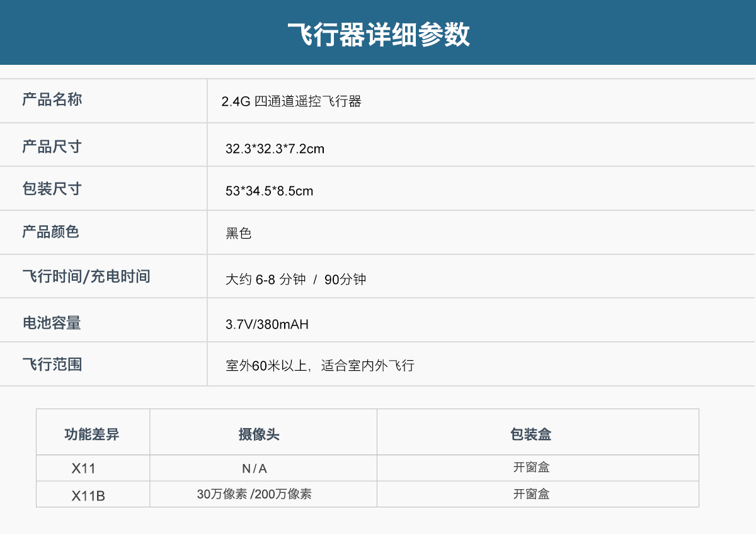
Task: Select the 产品名称 label
Action: point(52,99)
